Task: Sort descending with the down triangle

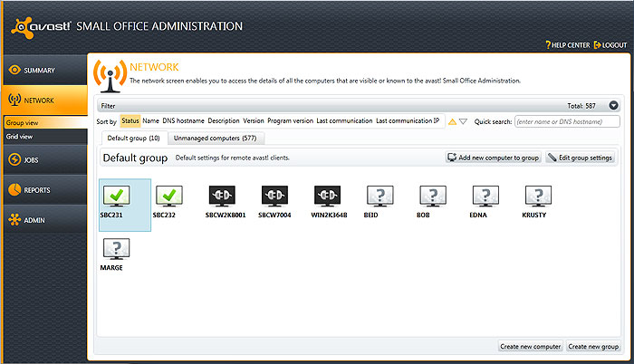Action: [x=463, y=121]
